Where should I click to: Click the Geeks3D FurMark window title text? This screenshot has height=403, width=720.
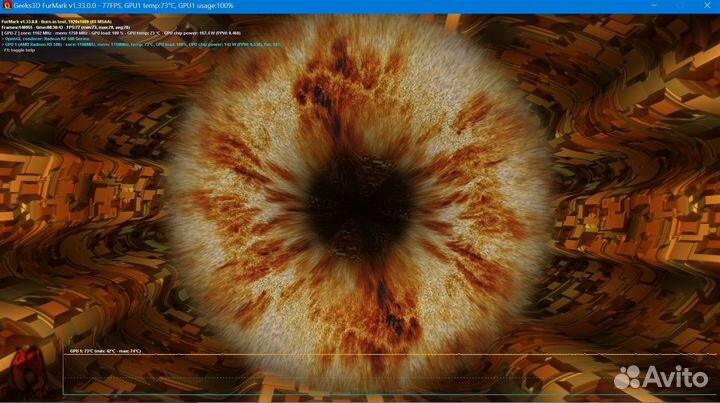(58, 5)
